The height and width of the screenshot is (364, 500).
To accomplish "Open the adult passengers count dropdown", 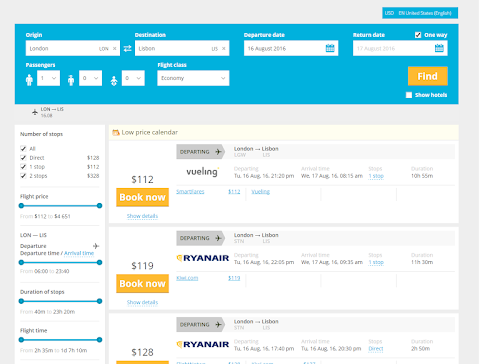I will [48, 78].
